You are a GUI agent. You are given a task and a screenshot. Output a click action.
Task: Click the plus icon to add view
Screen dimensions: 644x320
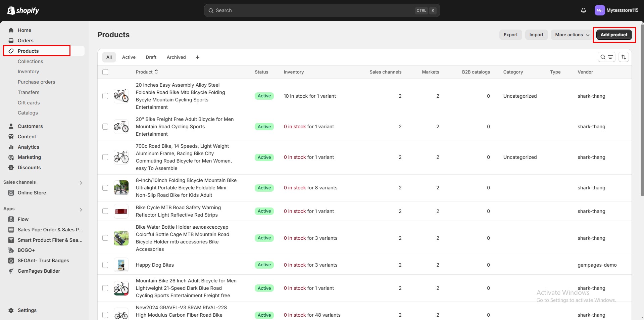pyautogui.click(x=197, y=57)
